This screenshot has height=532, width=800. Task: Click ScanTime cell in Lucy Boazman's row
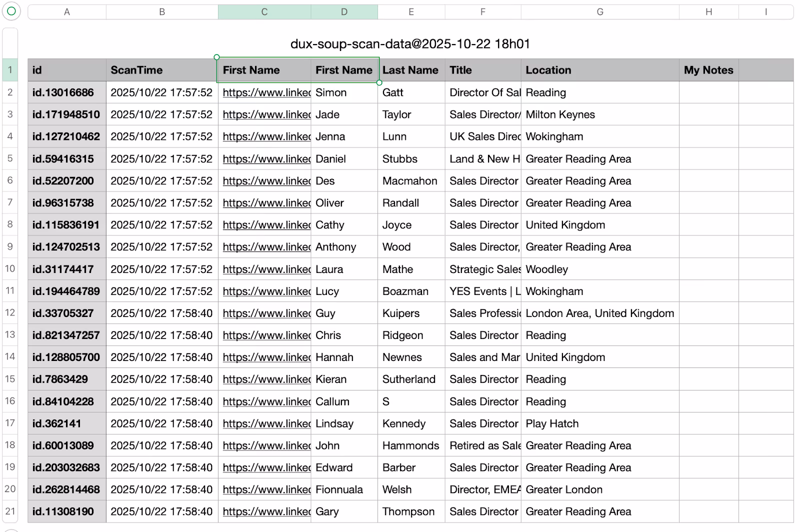point(162,291)
